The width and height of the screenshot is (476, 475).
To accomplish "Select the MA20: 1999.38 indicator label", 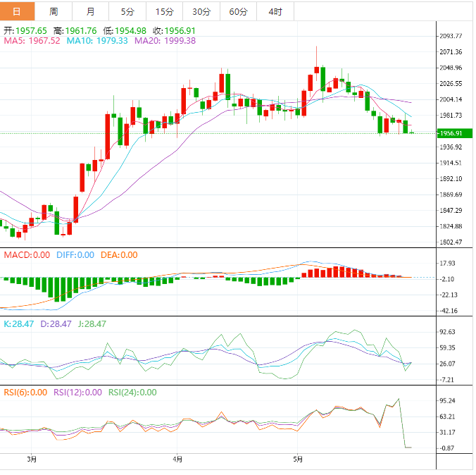I will (x=165, y=41).
